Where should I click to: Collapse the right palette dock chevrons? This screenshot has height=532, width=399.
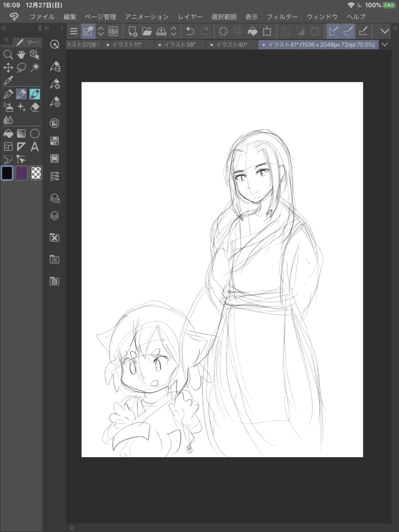396,28
